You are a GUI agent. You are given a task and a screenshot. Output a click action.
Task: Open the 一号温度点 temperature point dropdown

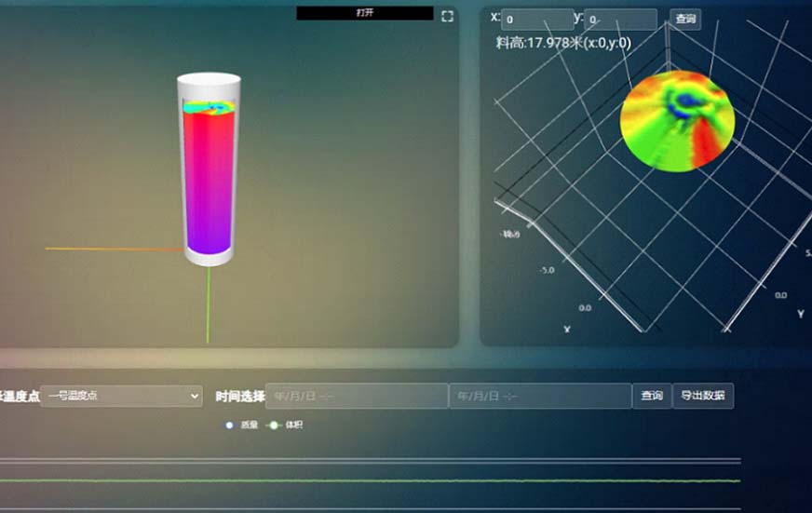[121, 396]
